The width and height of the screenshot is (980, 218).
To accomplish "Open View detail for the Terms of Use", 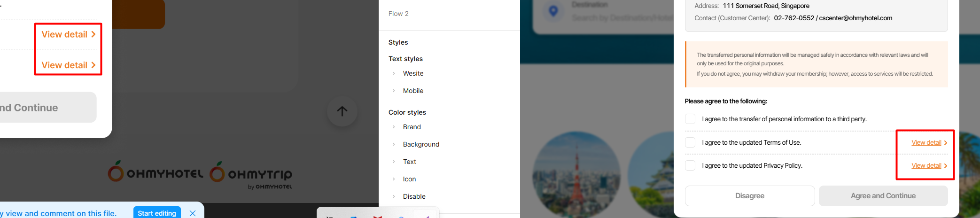I will click(926, 142).
